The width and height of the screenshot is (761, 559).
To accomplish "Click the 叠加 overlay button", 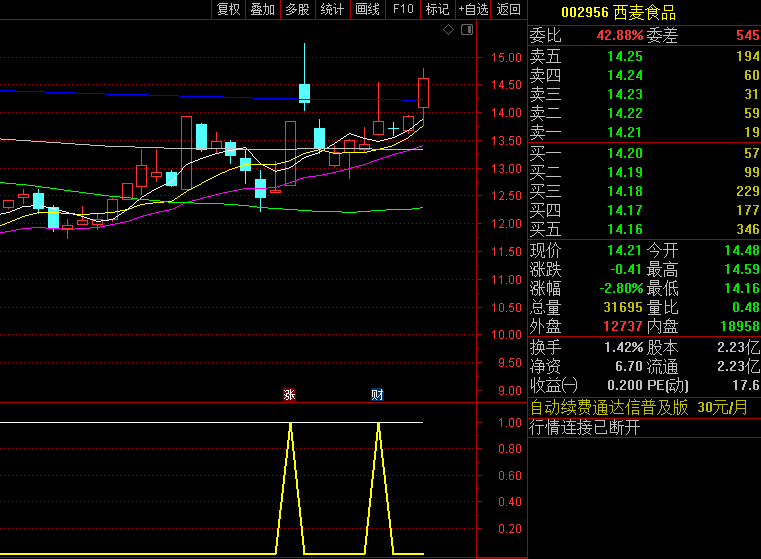I will tap(263, 9).
